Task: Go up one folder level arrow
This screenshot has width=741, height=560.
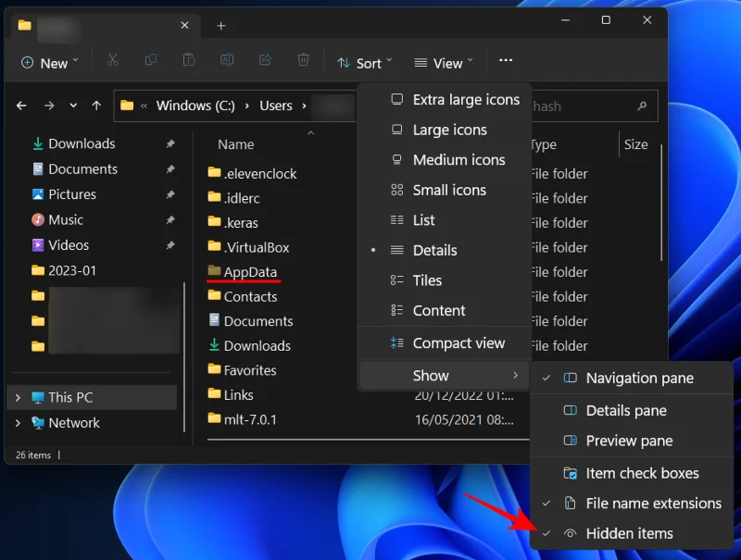Action: coord(96,106)
